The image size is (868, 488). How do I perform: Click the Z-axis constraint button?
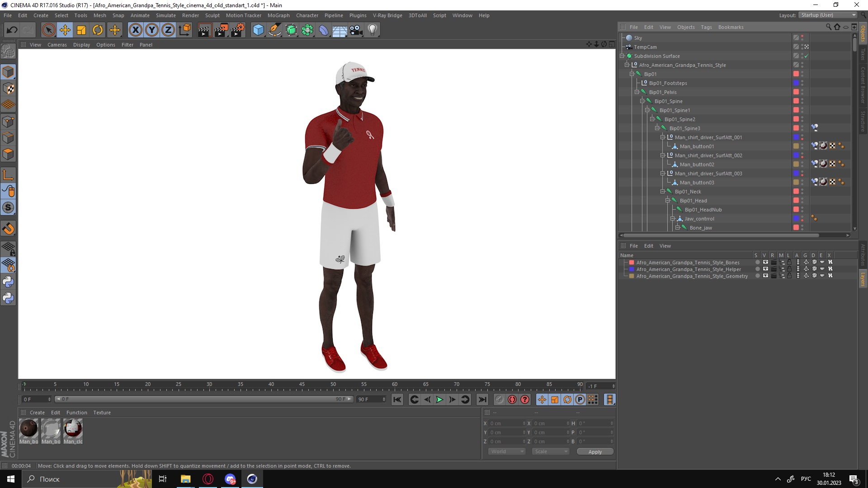click(168, 29)
